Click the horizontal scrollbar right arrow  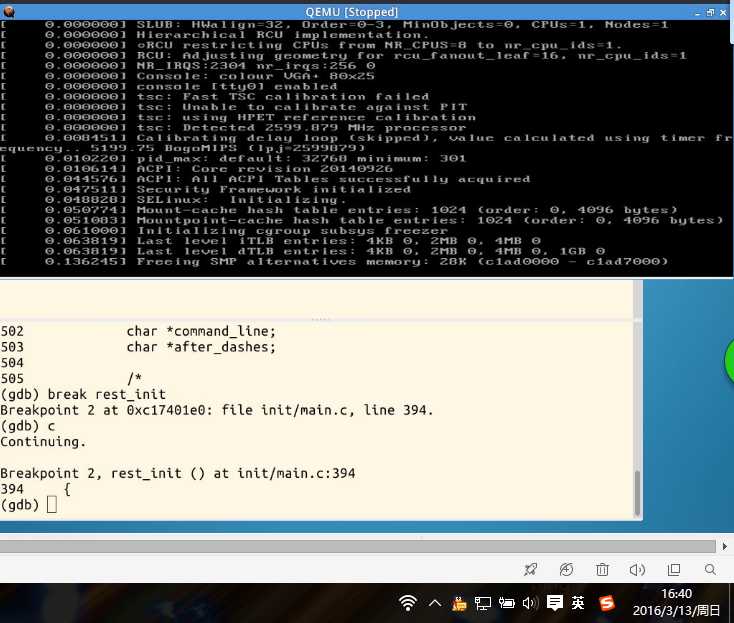725,546
